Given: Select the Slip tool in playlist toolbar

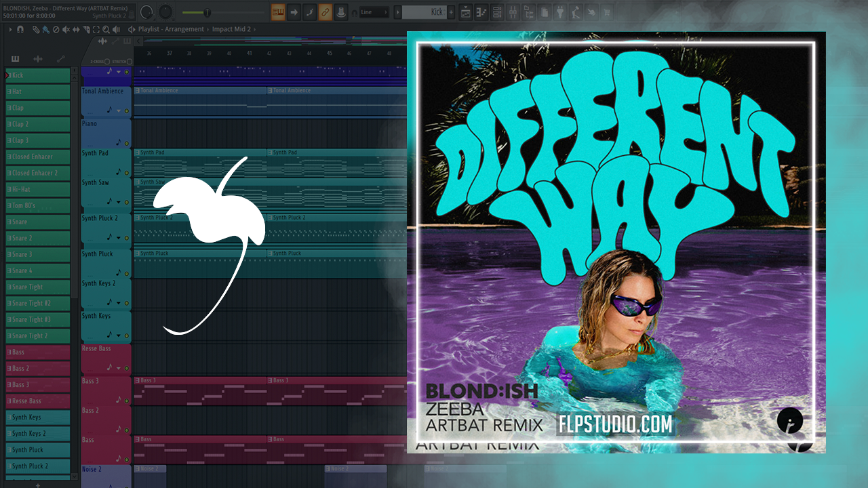Looking at the screenshot, I should [76, 29].
